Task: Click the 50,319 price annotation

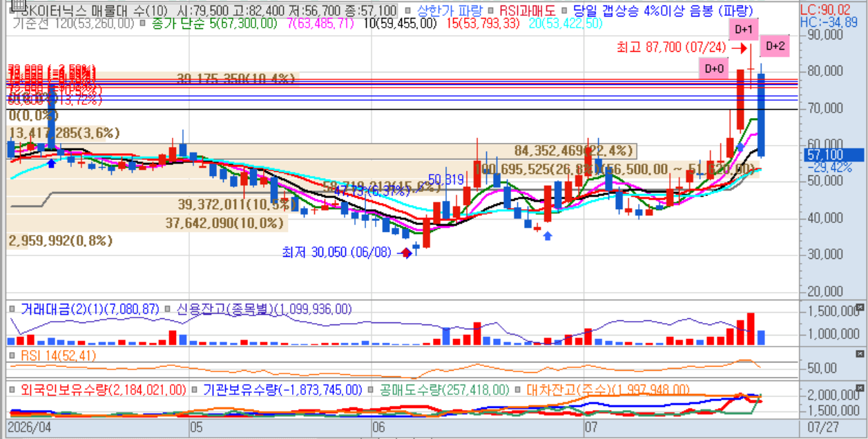Action: click(x=445, y=179)
